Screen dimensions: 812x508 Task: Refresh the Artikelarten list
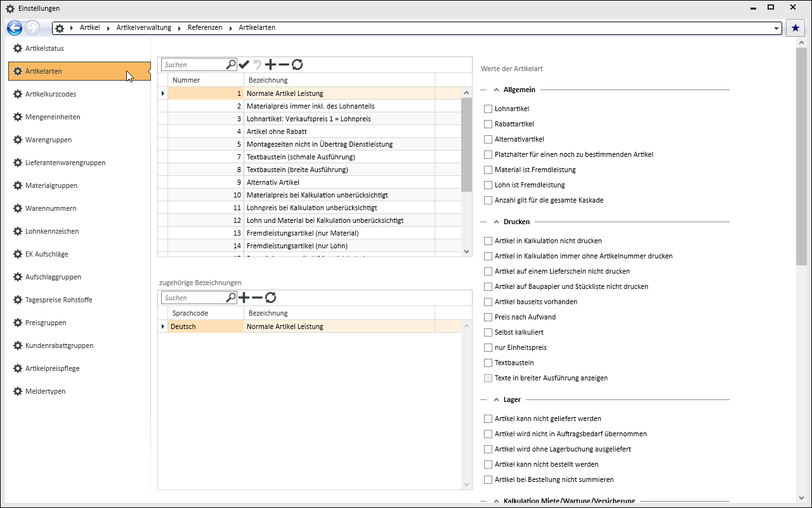point(297,64)
